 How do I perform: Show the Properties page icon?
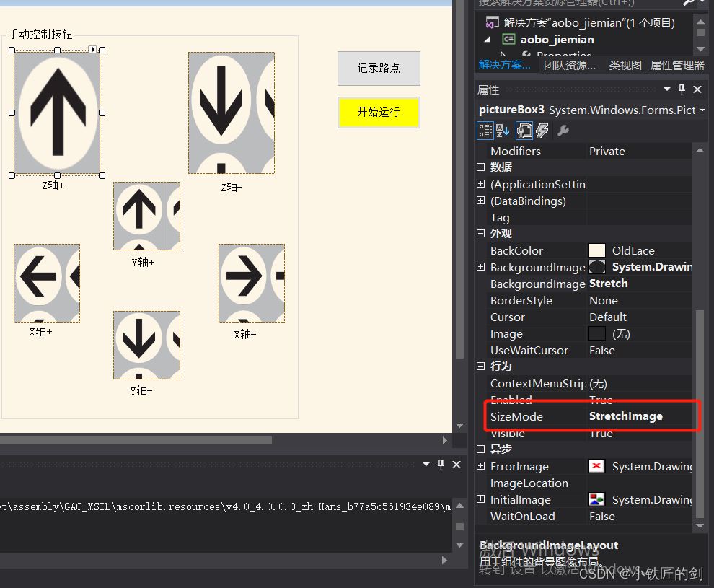tap(524, 131)
